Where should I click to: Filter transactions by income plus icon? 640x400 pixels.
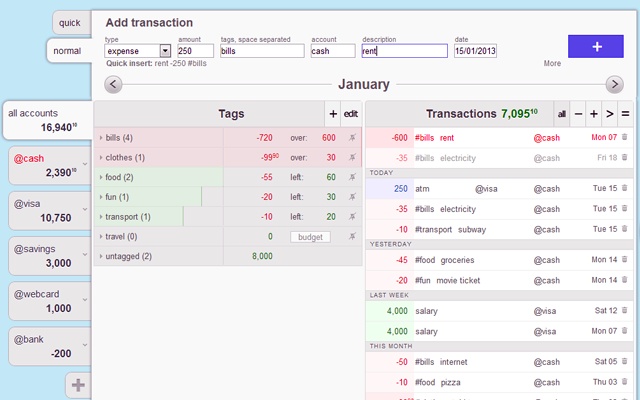pyautogui.click(x=593, y=114)
